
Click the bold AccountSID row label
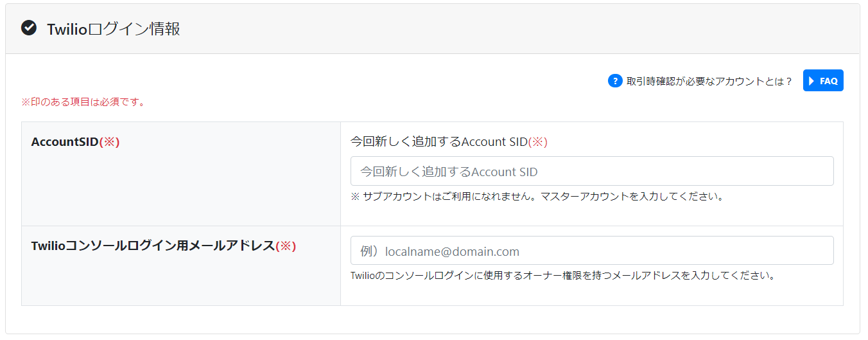click(x=65, y=142)
